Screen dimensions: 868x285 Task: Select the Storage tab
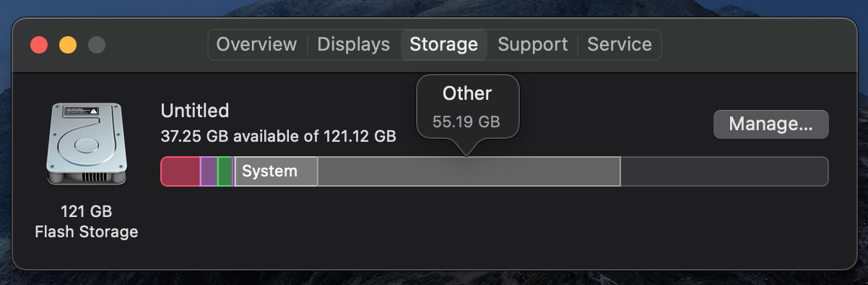(x=444, y=44)
